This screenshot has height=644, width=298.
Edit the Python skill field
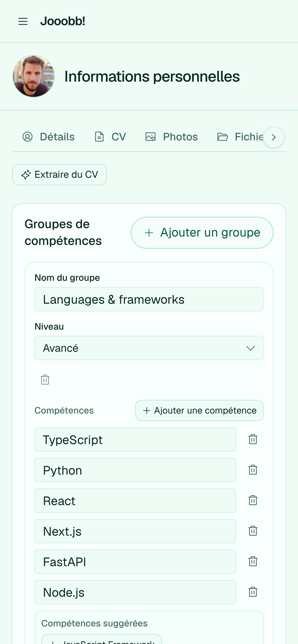click(135, 470)
